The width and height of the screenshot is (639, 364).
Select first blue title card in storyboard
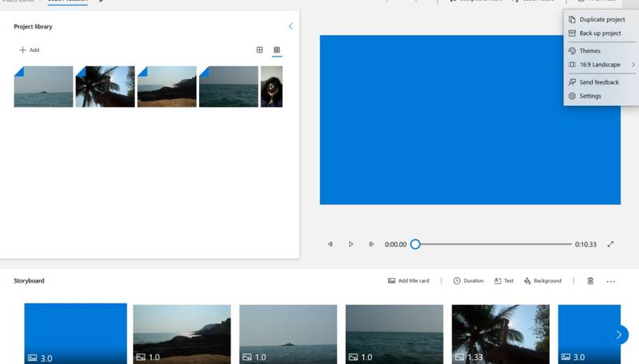pos(75,334)
